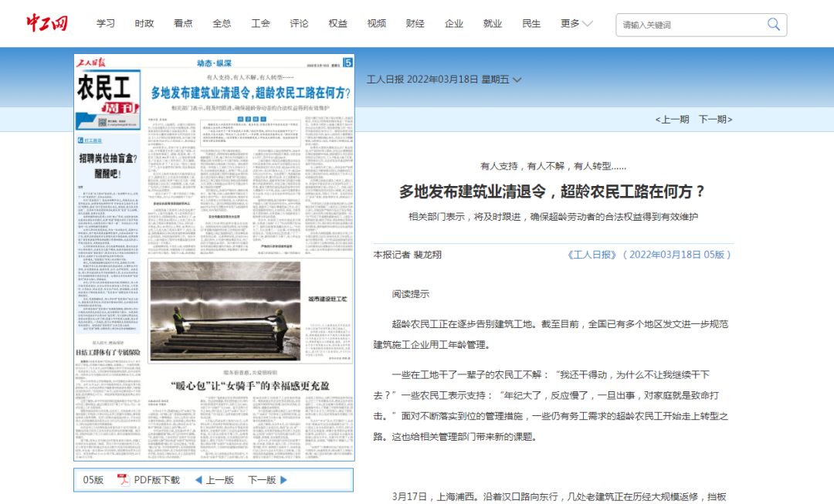Open the 工会 navigation menu
Image resolution: width=834 pixels, height=504 pixels.
259,23
